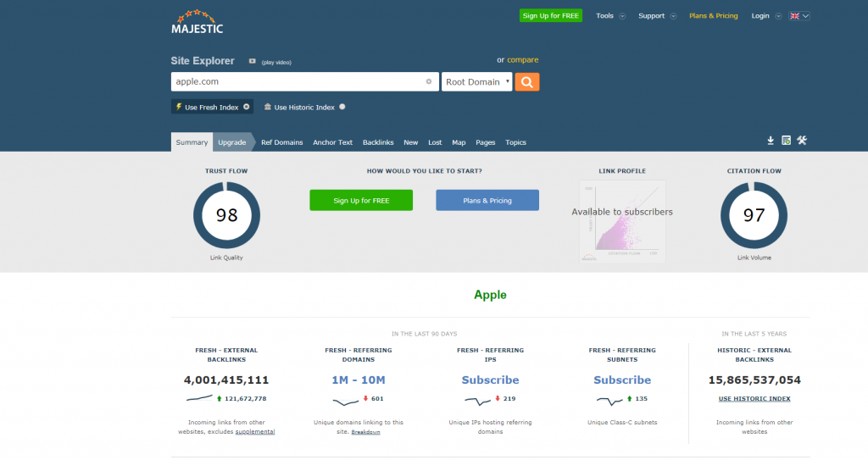Click the supplemental link

click(x=254, y=432)
